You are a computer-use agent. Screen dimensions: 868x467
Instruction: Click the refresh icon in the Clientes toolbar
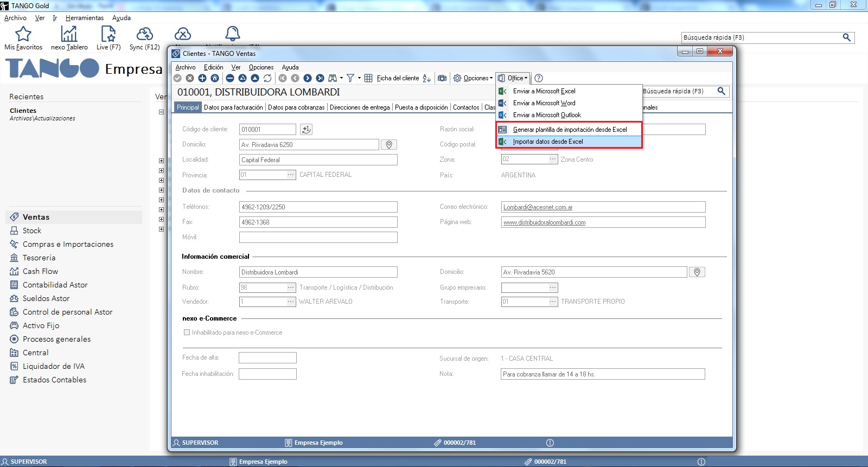[x=267, y=78]
